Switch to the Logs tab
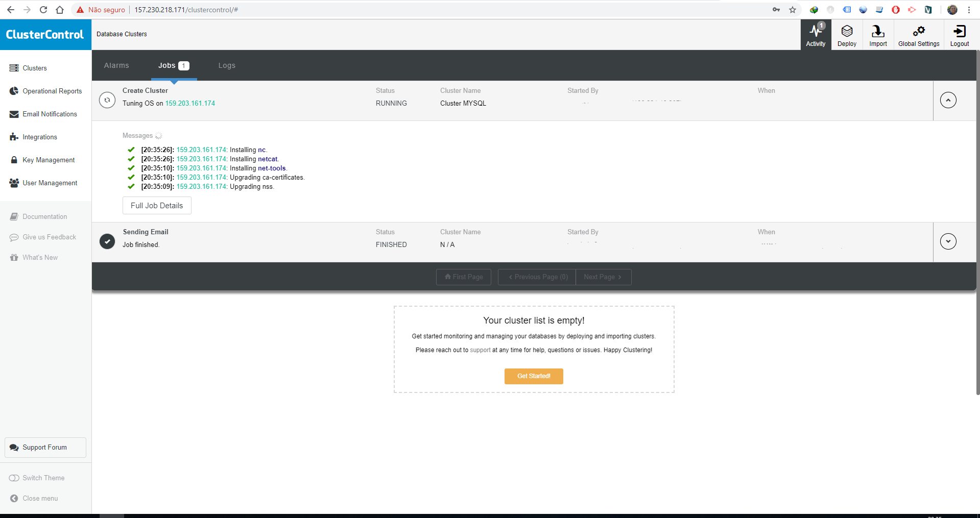980x518 pixels. click(x=227, y=65)
